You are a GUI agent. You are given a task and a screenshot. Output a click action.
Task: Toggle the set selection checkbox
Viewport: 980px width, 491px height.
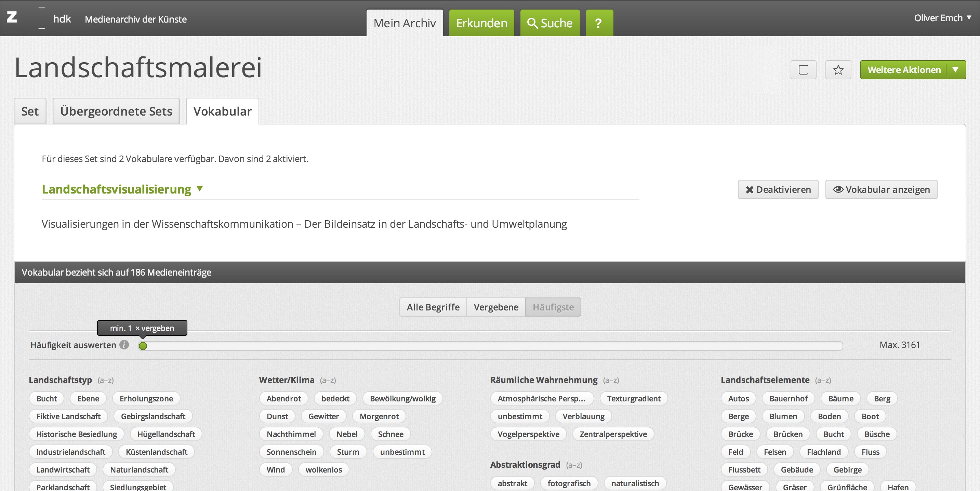[x=803, y=70]
